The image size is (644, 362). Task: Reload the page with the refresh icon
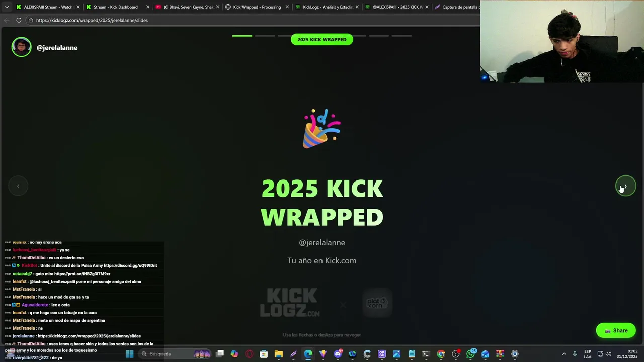click(19, 20)
